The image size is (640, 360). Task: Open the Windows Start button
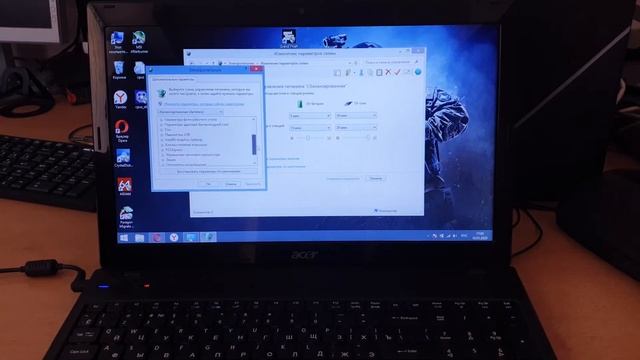(123, 238)
